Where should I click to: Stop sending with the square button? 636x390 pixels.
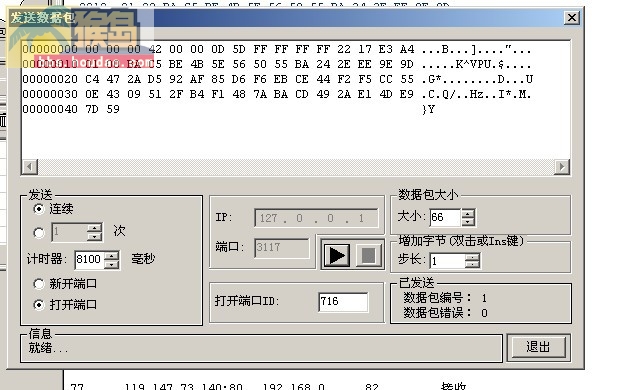tap(368, 255)
